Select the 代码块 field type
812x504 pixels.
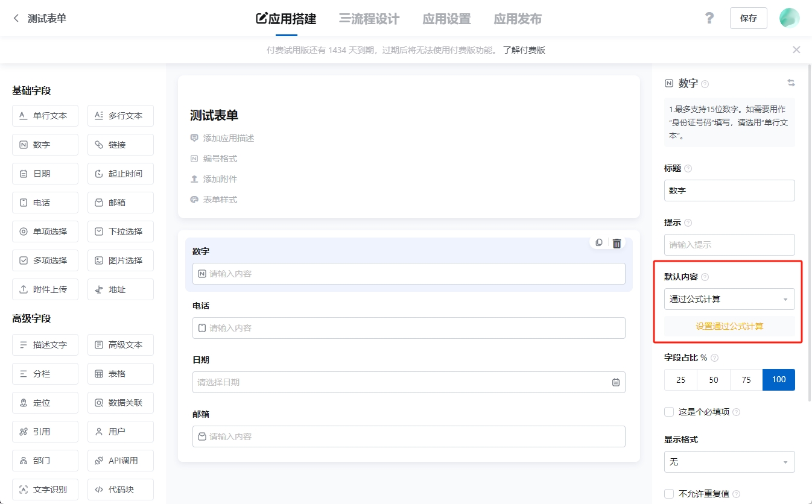pos(120,489)
